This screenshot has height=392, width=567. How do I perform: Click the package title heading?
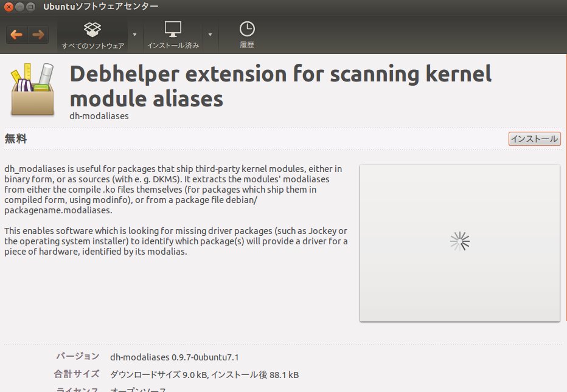click(280, 86)
